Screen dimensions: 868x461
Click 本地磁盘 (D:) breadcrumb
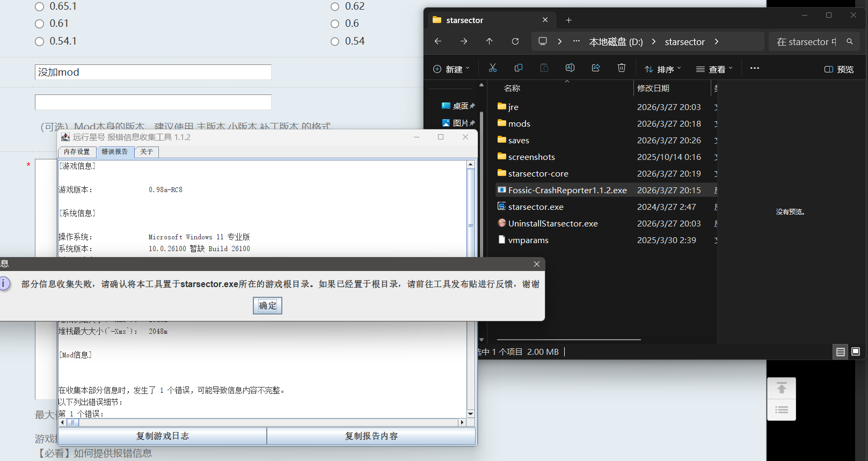[x=616, y=41]
